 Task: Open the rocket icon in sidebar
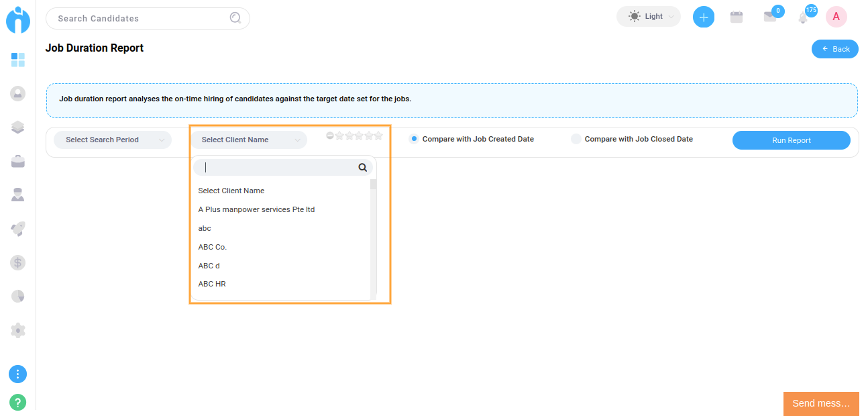(x=18, y=229)
